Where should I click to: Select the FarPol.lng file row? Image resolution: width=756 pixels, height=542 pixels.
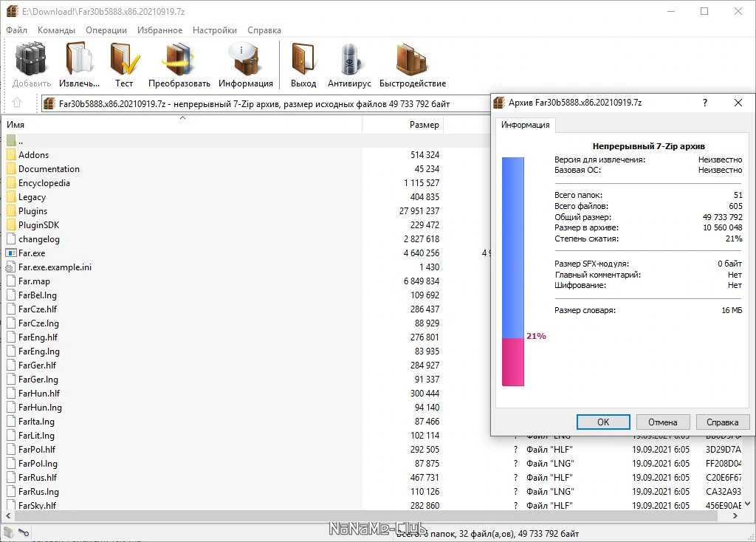pyautogui.click(x=374, y=463)
